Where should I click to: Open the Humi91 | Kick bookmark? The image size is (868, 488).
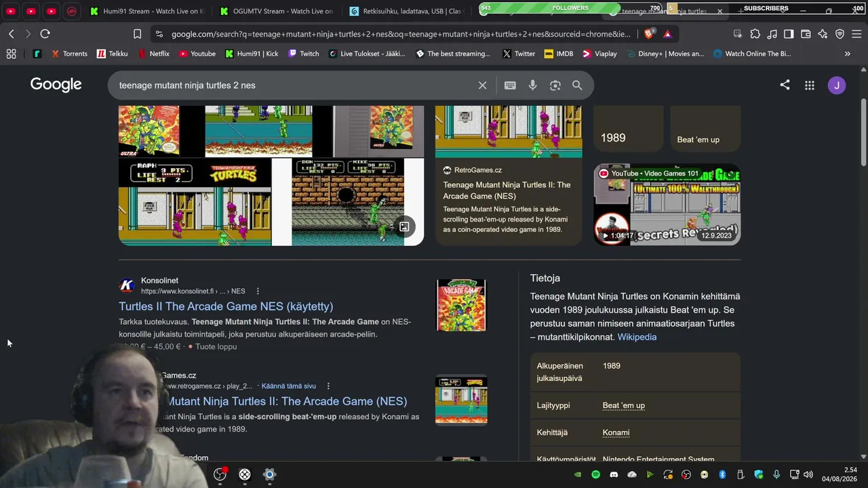[252, 54]
